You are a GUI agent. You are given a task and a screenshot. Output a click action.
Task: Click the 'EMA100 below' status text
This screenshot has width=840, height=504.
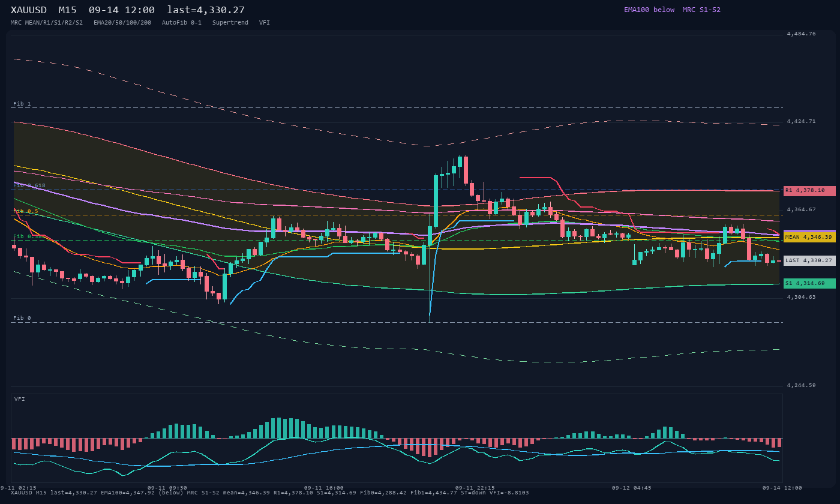pyautogui.click(x=649, y=10)
